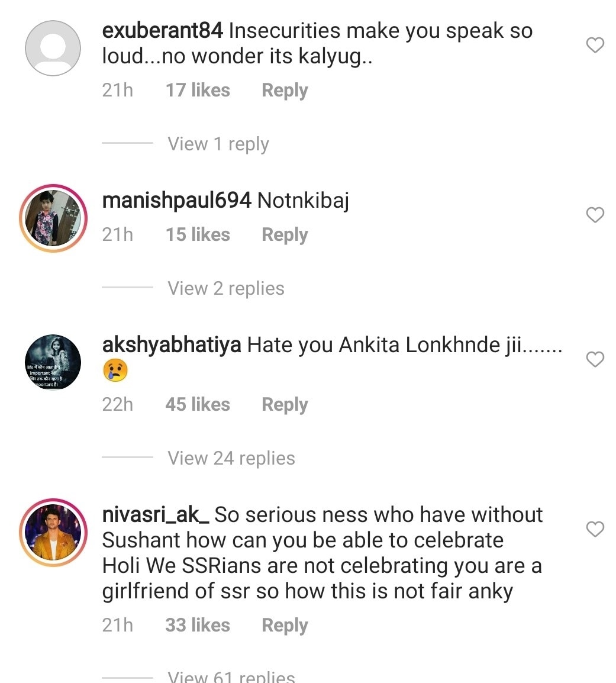Show 'View 24 replies' thread
Viewport: 616px width, 683px height.
coord(231,458)
